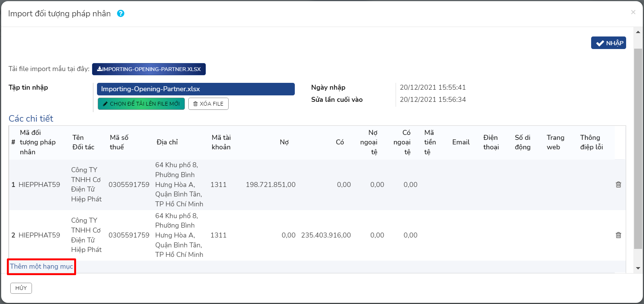
Task: Click partner name in row 2
Action: pos(86,235)
